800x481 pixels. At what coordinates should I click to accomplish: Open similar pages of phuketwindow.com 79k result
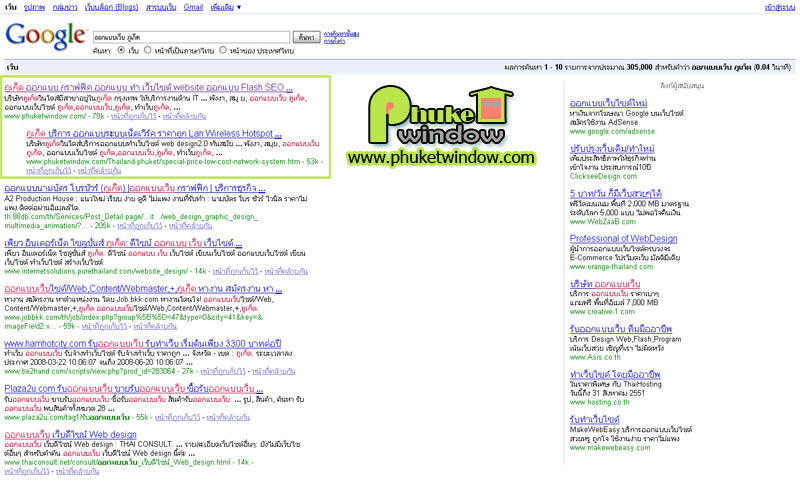[x=184, y=116]
